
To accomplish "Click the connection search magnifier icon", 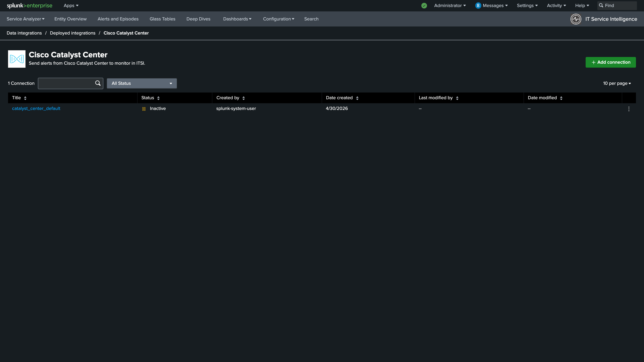I will pyautogui.click(x=98, y=83).
